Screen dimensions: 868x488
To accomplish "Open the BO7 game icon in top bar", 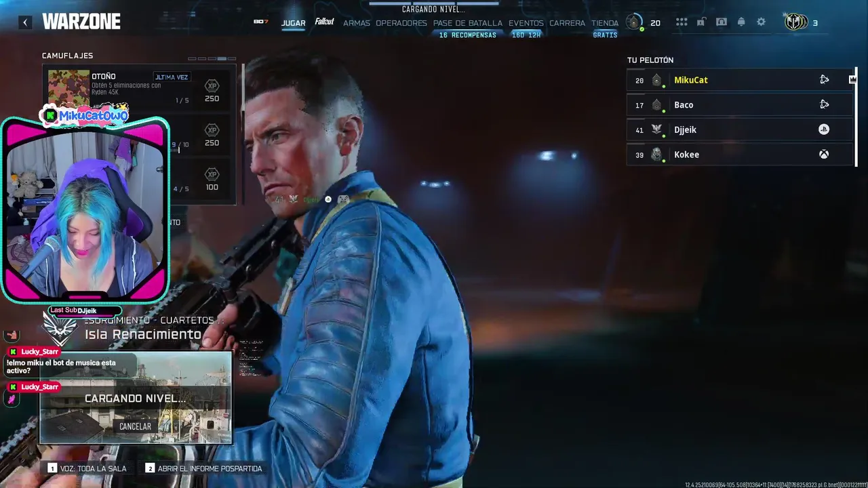I will 261,22.
